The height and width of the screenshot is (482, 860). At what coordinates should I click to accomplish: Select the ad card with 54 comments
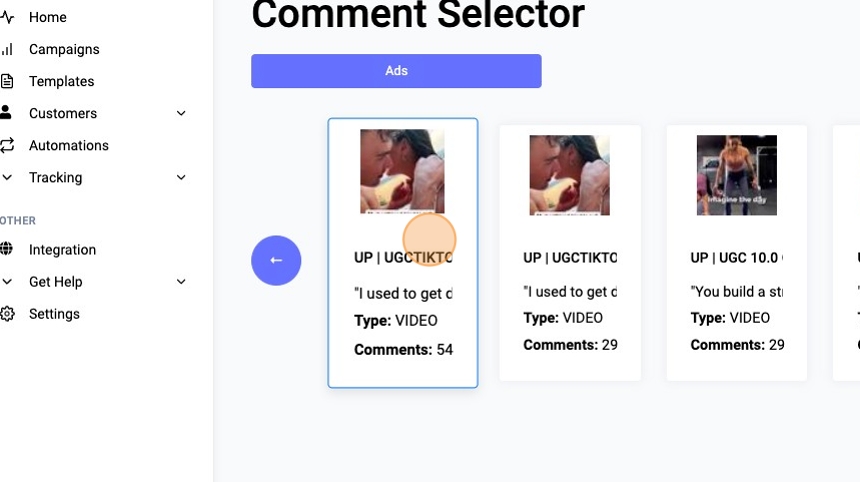click(402, 320)
